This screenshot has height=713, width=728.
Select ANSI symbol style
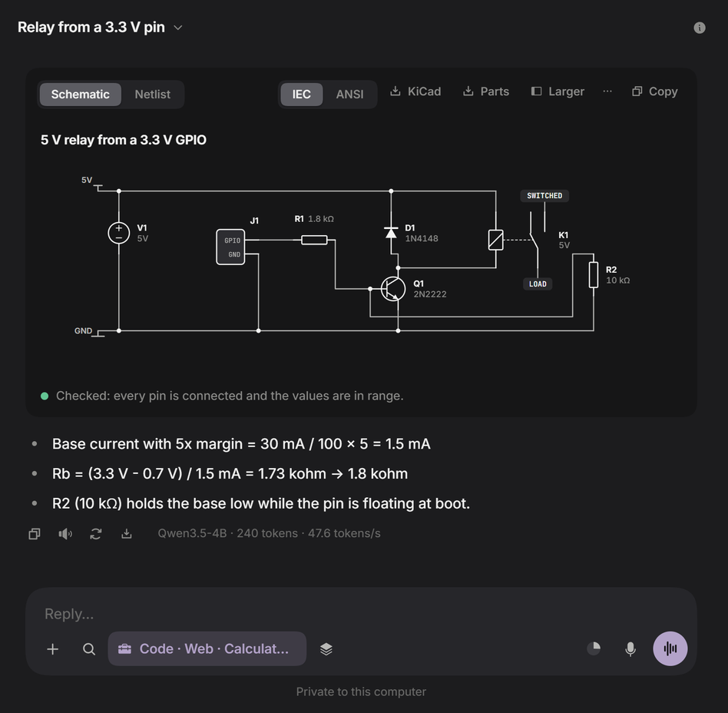coord(349,95)
